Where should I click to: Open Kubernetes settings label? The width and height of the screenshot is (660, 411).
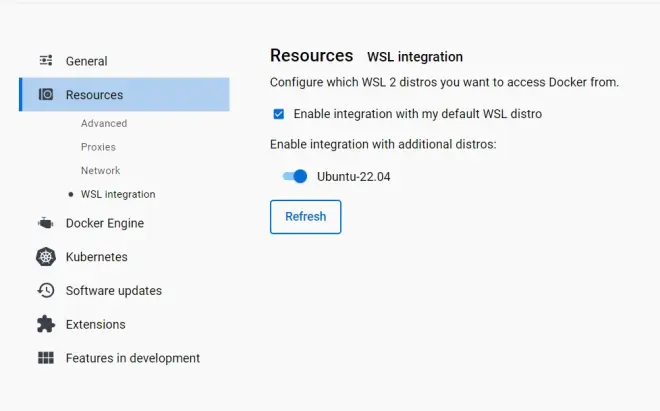pos(96,257)
